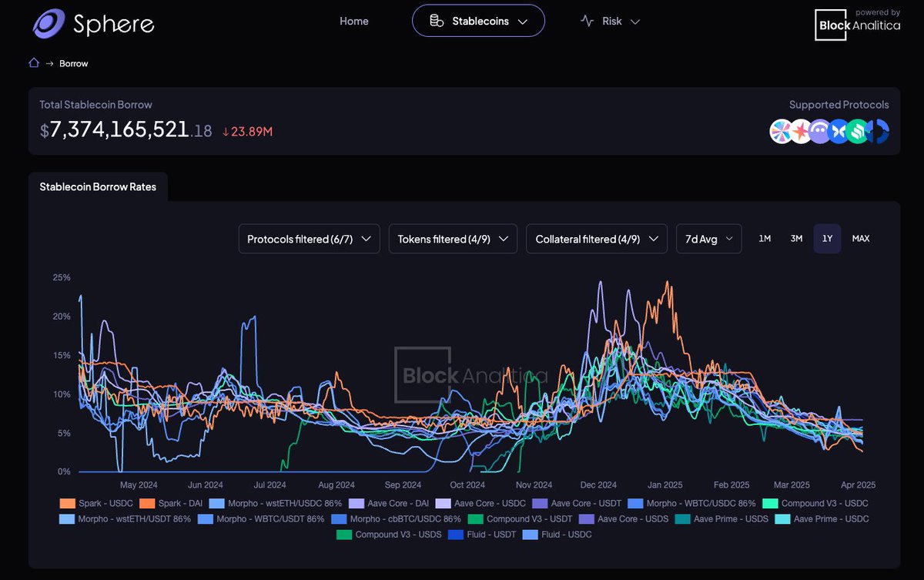
Task: Open the Collateral filtered (4/9) dropdown
Action: [596, 239]
